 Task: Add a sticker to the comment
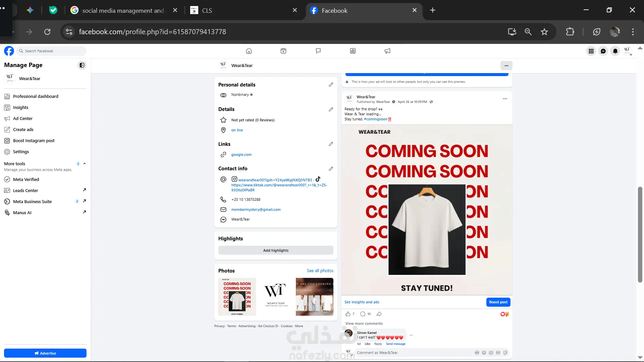pos(505,353)
